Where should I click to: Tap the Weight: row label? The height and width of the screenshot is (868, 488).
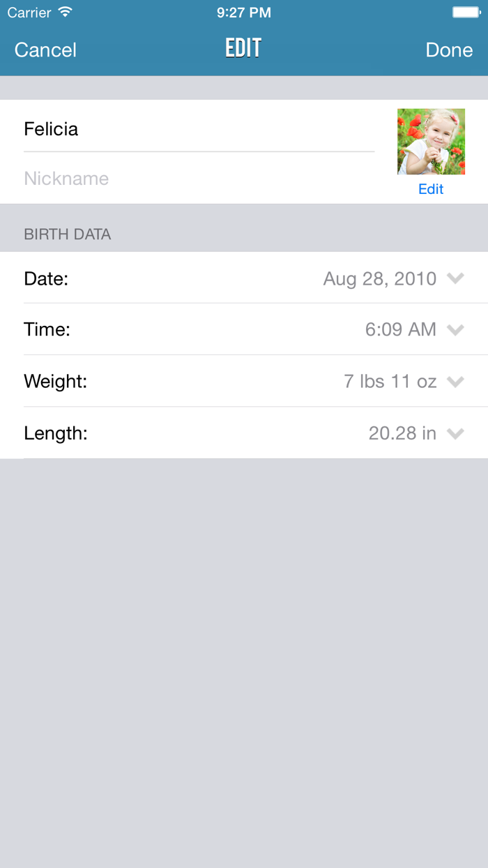[x=55, y=382]
